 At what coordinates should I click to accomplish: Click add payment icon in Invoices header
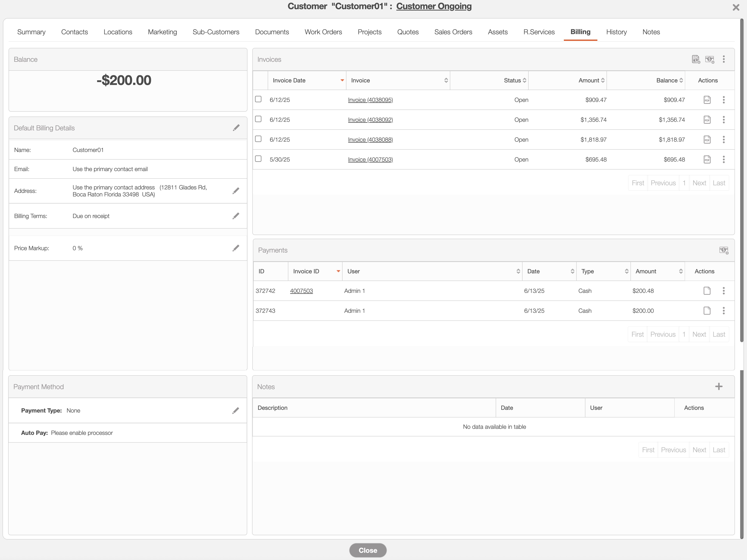pyautogui.click(x=710, y=59)
